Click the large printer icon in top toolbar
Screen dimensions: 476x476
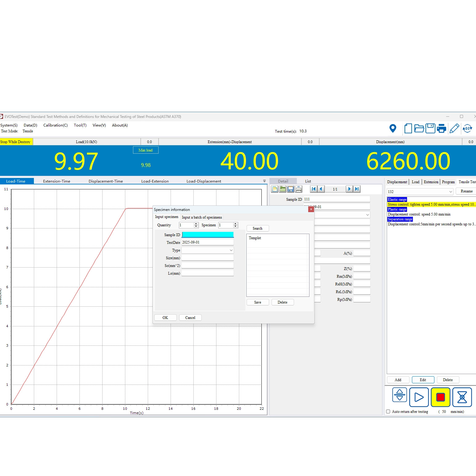441,128
